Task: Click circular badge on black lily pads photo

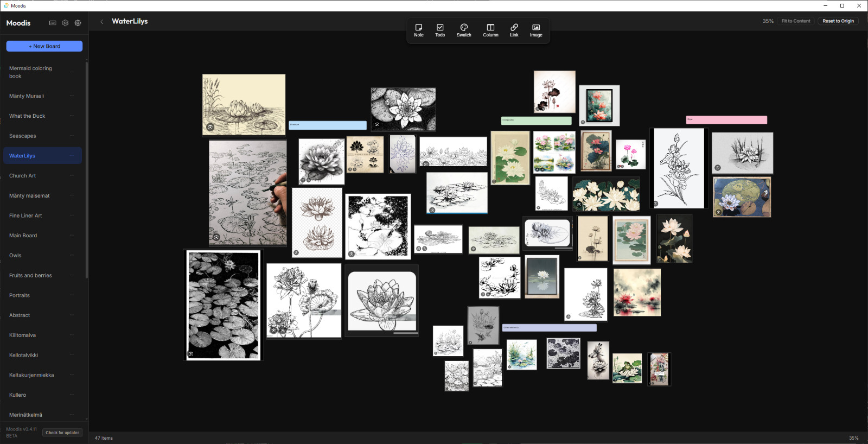Action: (190, 354)
